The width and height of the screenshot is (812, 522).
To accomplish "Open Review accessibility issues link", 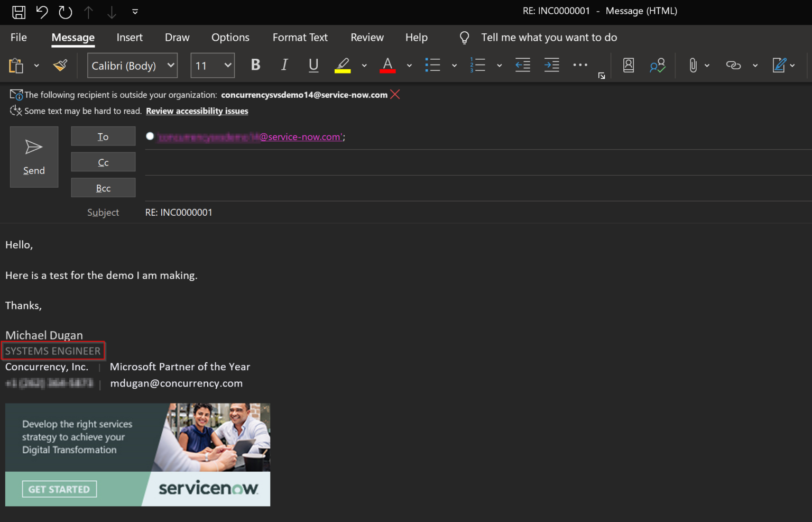I will (197, 111).
